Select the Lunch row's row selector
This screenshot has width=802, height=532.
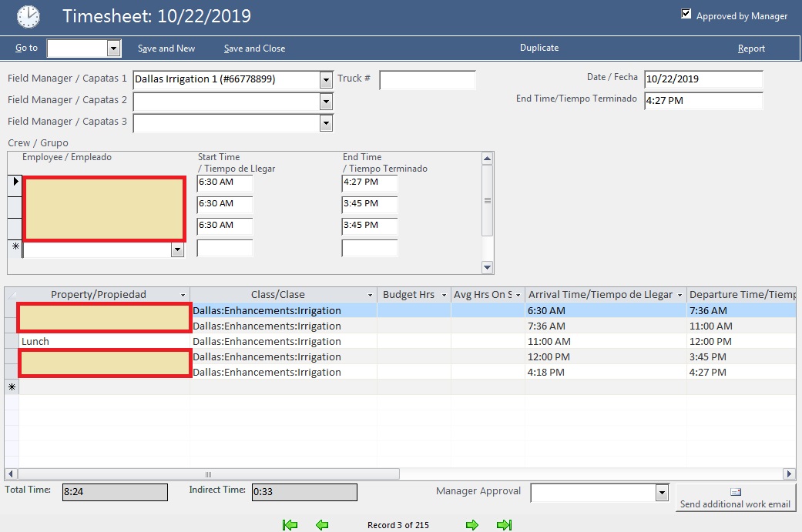coord(12,341)
